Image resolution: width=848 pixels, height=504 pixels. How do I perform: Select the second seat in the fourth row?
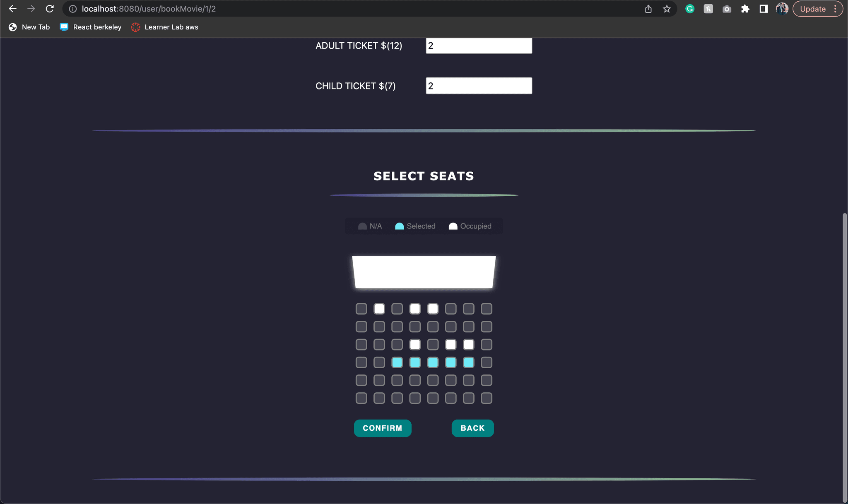379,362
